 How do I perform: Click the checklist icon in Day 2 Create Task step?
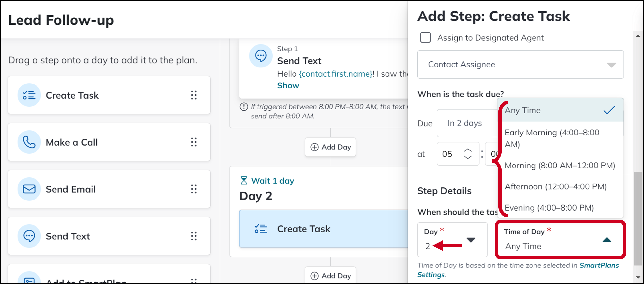coord(260,229)
